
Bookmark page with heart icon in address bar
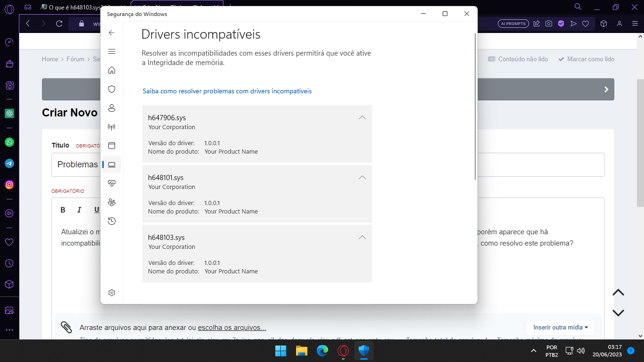coord(586,24)
